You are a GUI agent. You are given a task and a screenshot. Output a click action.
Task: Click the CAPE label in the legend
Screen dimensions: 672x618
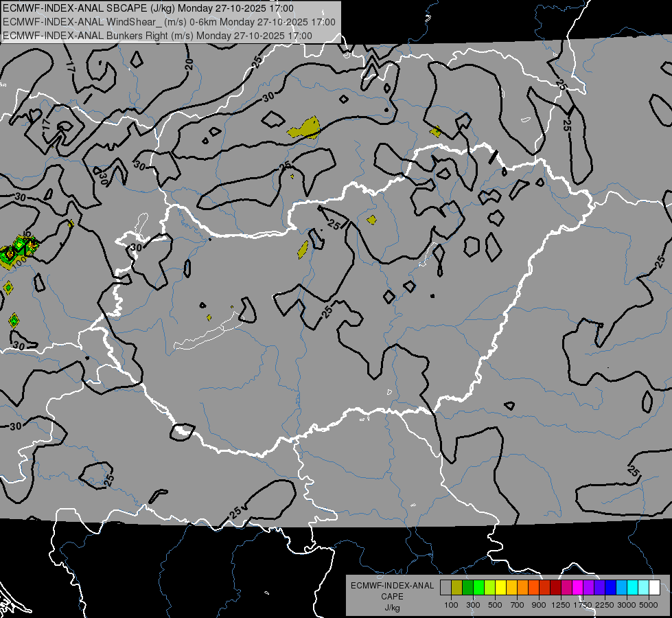[392, 597]
